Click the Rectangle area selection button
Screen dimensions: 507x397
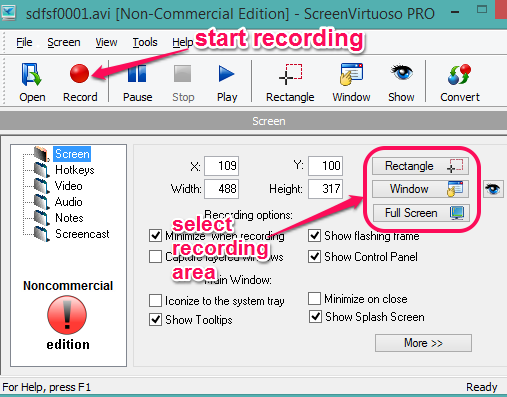(420, 166)
